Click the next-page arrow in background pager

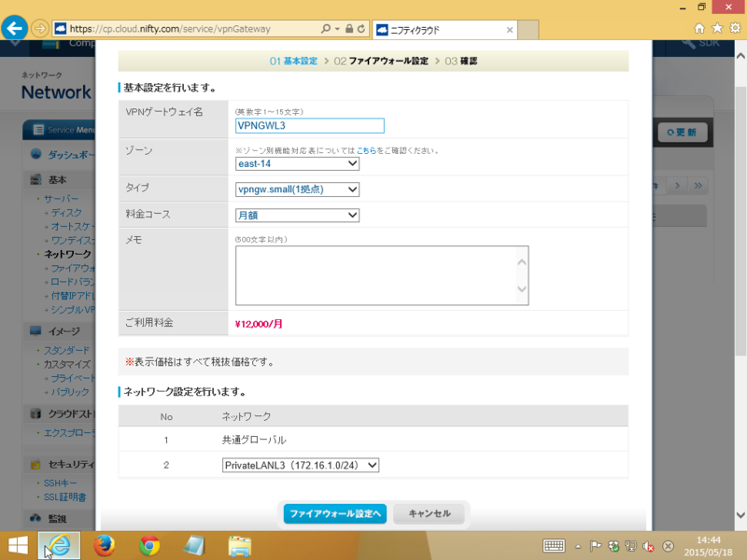[x=678, y=186]
